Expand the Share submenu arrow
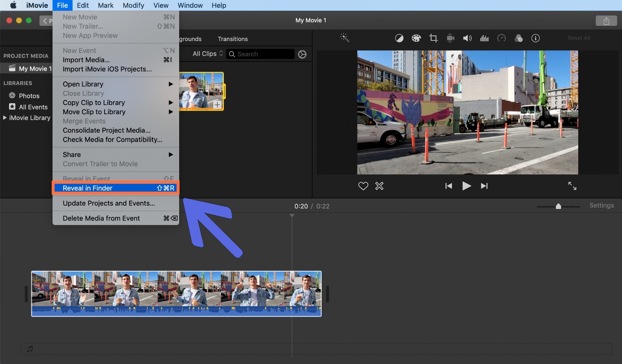 coord(171,154)
